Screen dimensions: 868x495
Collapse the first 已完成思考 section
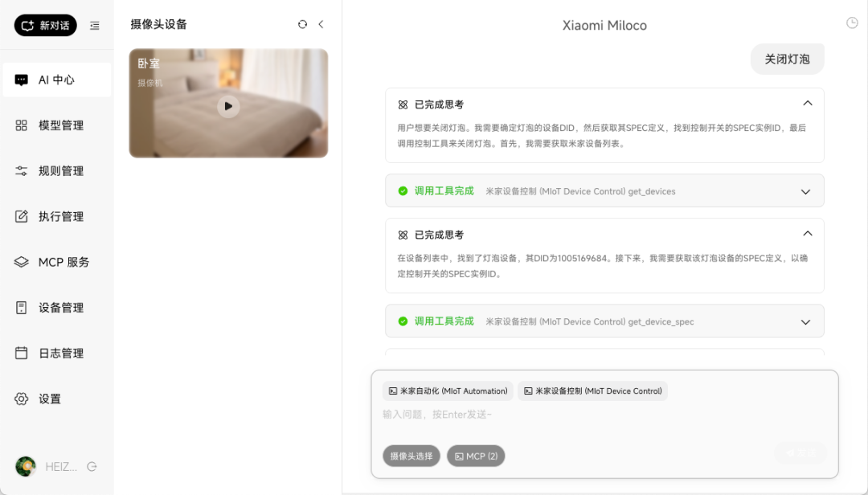806,103
